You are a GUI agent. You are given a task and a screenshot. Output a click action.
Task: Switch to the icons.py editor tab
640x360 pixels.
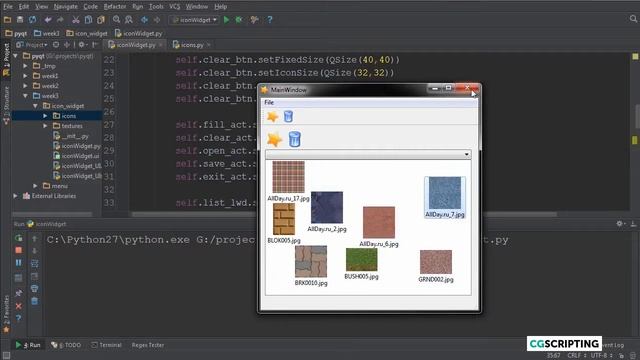coord(191,45)
